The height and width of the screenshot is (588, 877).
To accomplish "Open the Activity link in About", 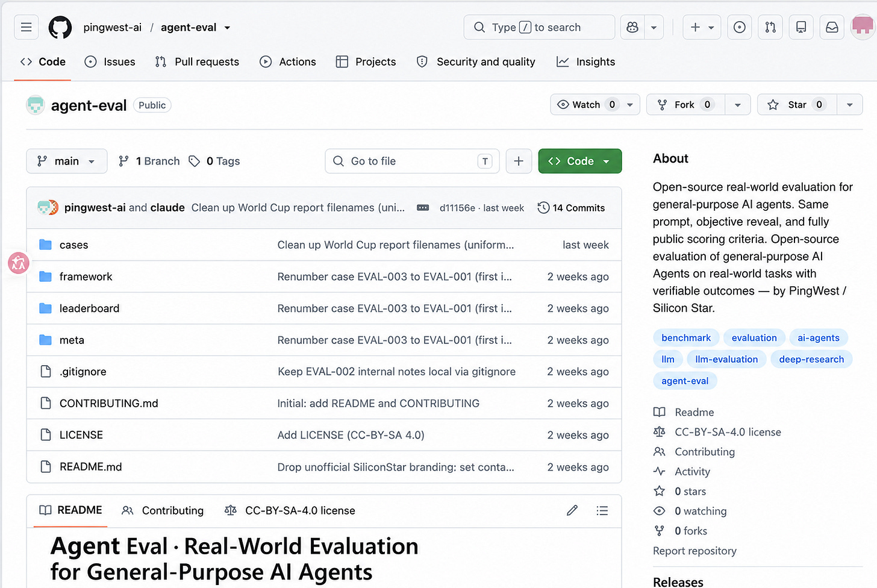I will click(x=682, y=472).
